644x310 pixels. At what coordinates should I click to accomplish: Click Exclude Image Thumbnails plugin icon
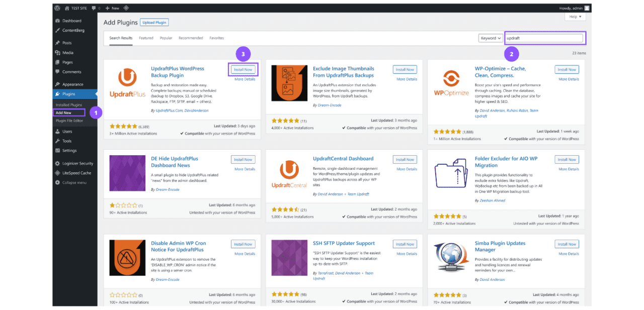tap(289, 83)
